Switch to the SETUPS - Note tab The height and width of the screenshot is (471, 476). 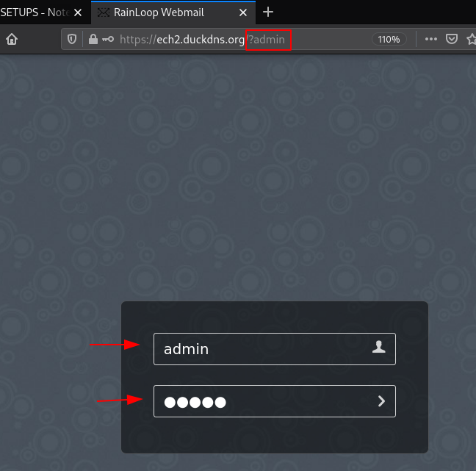35,12
